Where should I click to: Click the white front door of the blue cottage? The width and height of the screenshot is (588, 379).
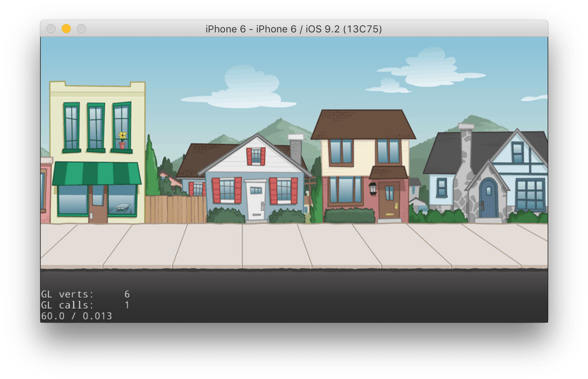[x=255, y=200]
